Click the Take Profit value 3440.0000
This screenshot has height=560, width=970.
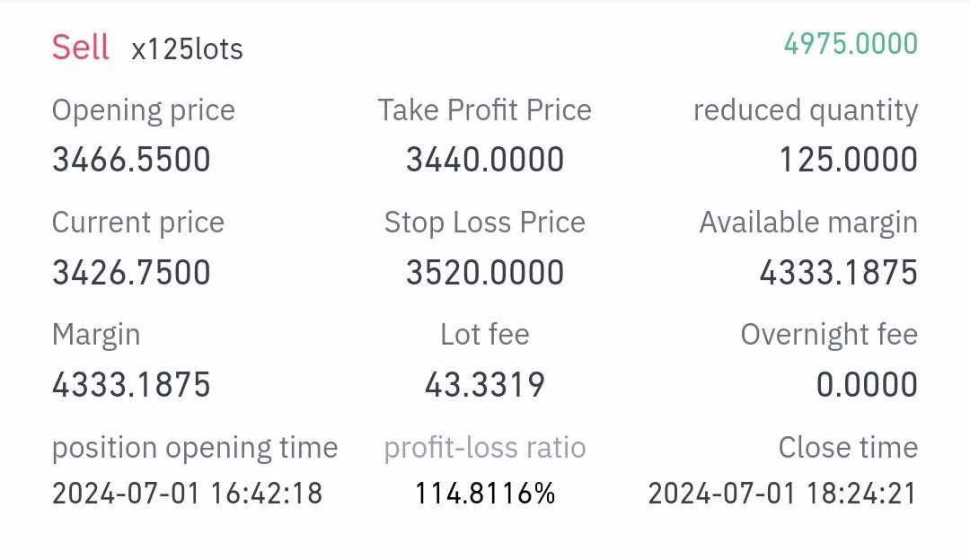point(485,160)
